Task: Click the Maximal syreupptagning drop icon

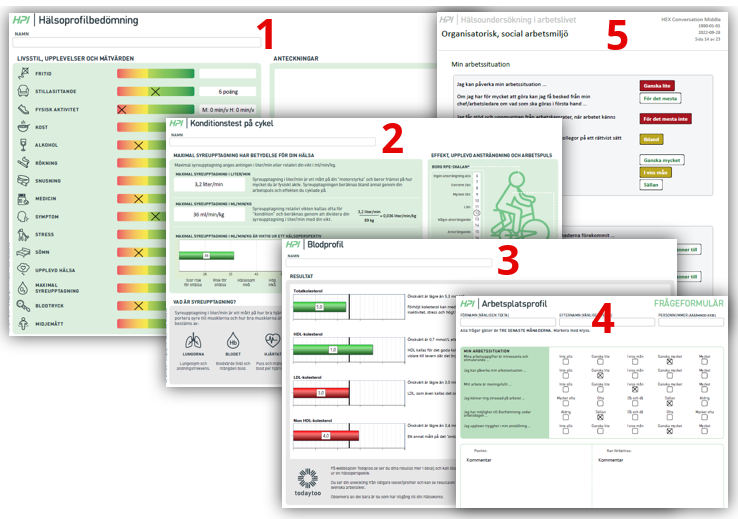Action: point(24,288)
